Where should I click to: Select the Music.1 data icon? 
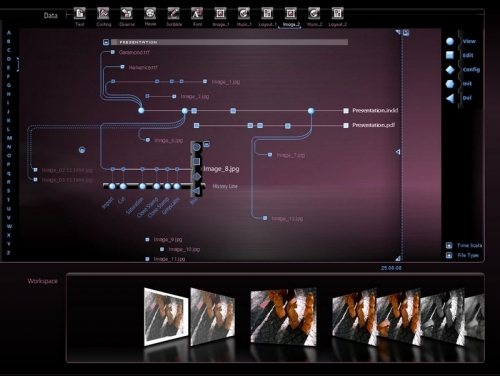point(244,14)
